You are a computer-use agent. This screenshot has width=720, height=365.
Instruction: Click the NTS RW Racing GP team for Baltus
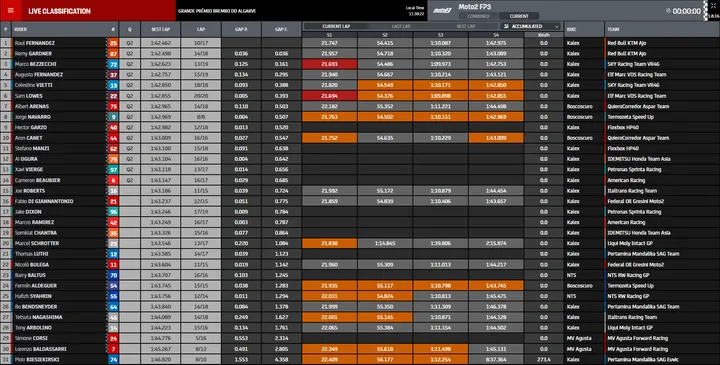click(628, 275)
